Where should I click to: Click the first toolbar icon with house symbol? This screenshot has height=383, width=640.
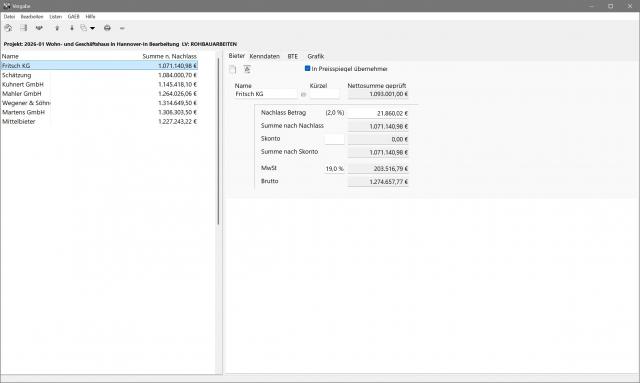[8, 28]
